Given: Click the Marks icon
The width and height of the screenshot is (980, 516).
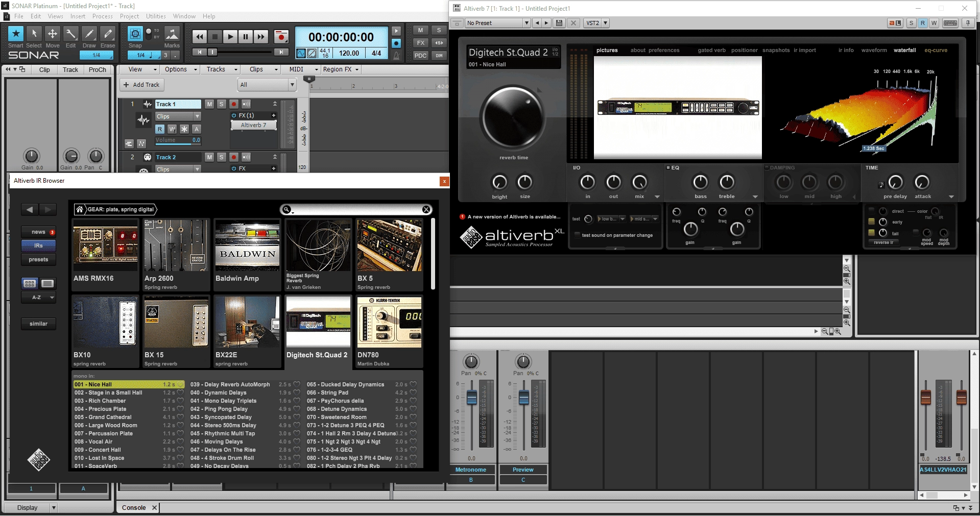Looking at the screenshot, I should pos(172,34).
